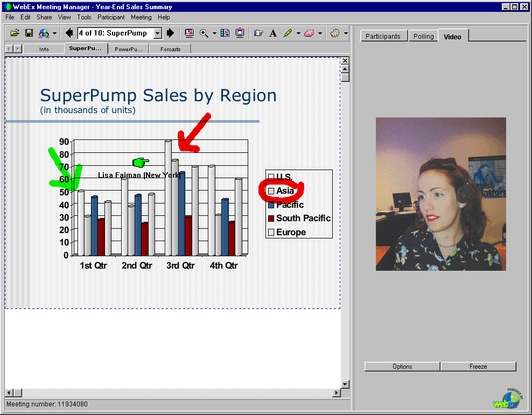Click the '3rd Qtr' axis label
The height and width of the screenshot is (415, 532).
[x=180, y=265]
